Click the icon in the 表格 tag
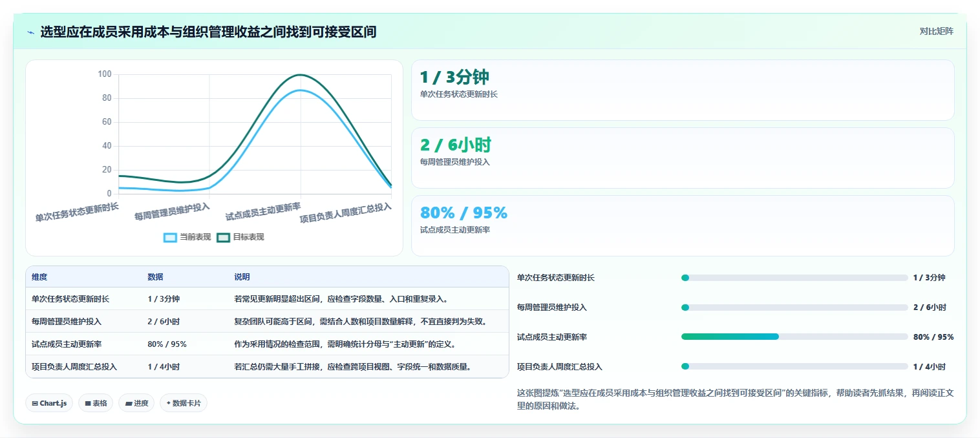Screen dimensions: 980x438 pos(88,403)
